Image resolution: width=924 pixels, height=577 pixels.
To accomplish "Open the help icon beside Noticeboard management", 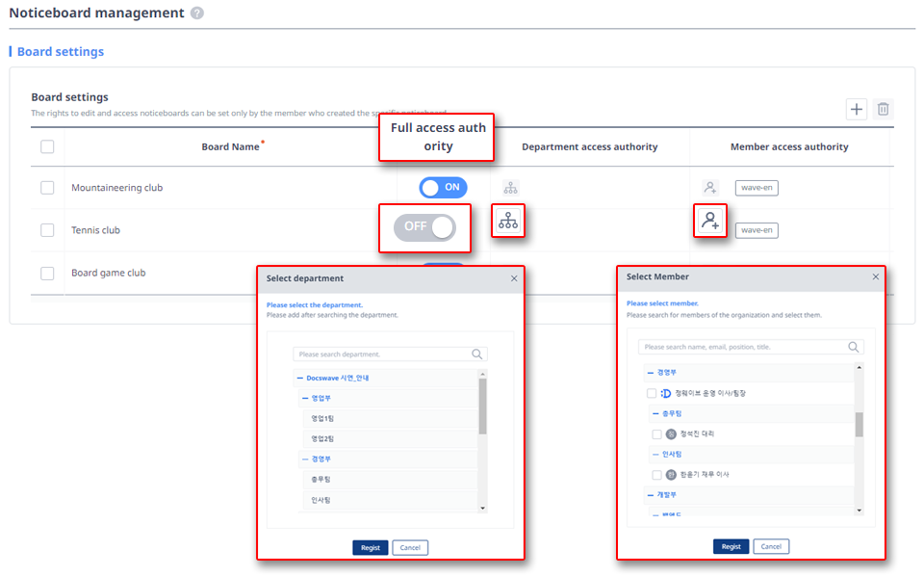I will tap(197, 13).
